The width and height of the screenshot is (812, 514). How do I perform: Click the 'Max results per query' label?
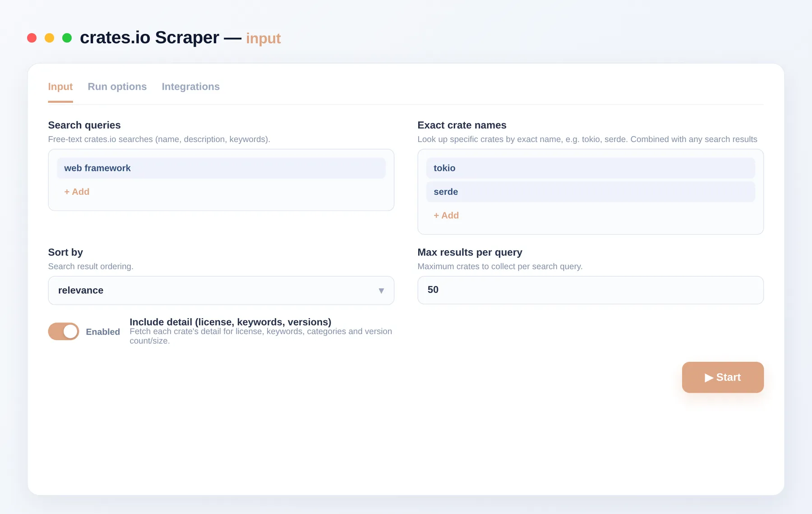coord(470,252)
